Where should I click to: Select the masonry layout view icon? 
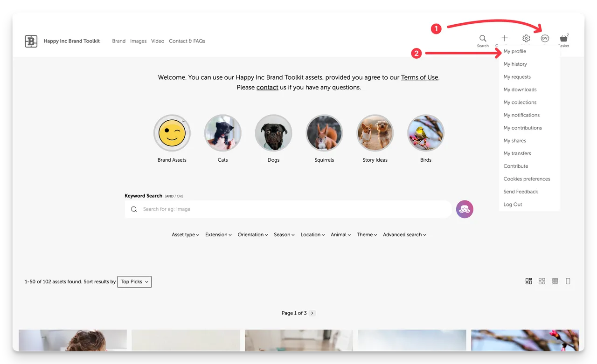coord(529,281)
